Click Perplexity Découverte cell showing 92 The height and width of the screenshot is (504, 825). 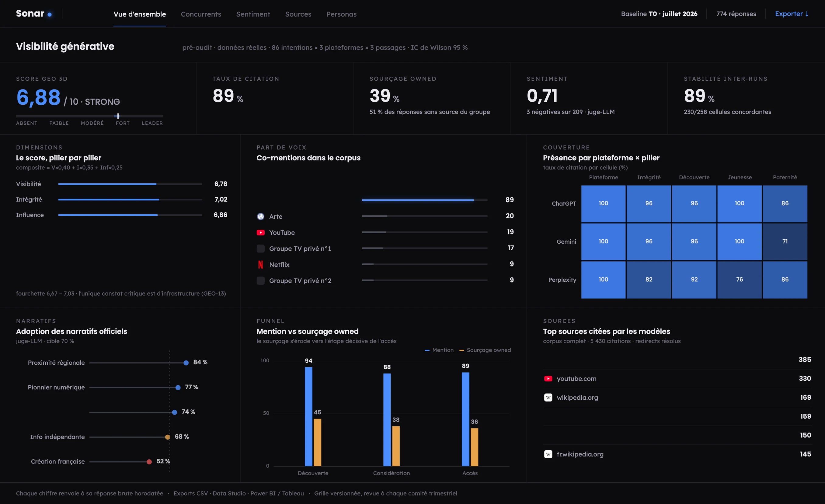coord(694,279)
